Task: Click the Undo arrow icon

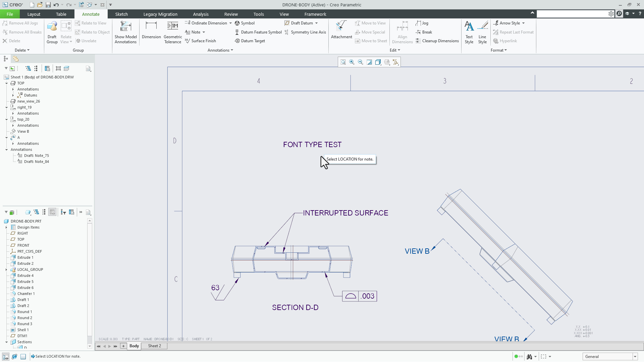Action: (56, 5)
